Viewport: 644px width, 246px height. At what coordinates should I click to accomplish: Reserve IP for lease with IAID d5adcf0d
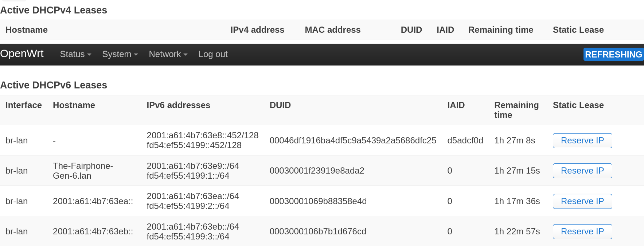point(582,140)
